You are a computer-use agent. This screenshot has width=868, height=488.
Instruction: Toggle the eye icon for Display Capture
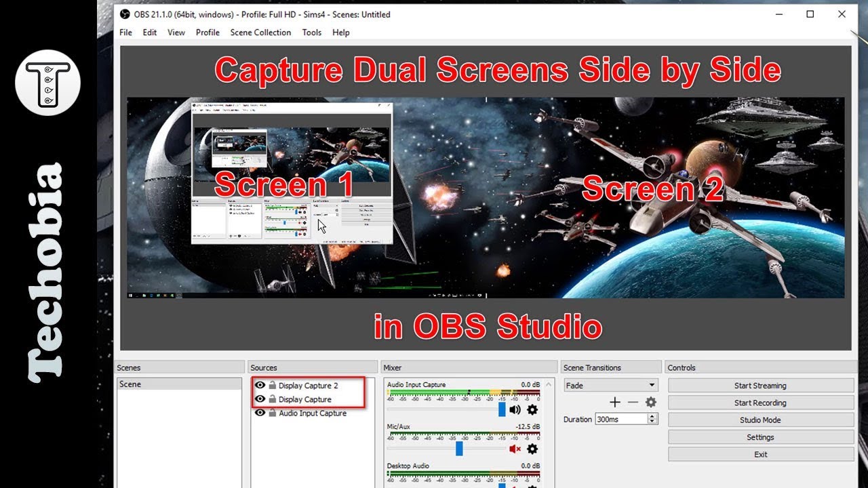tap(260, 399)
